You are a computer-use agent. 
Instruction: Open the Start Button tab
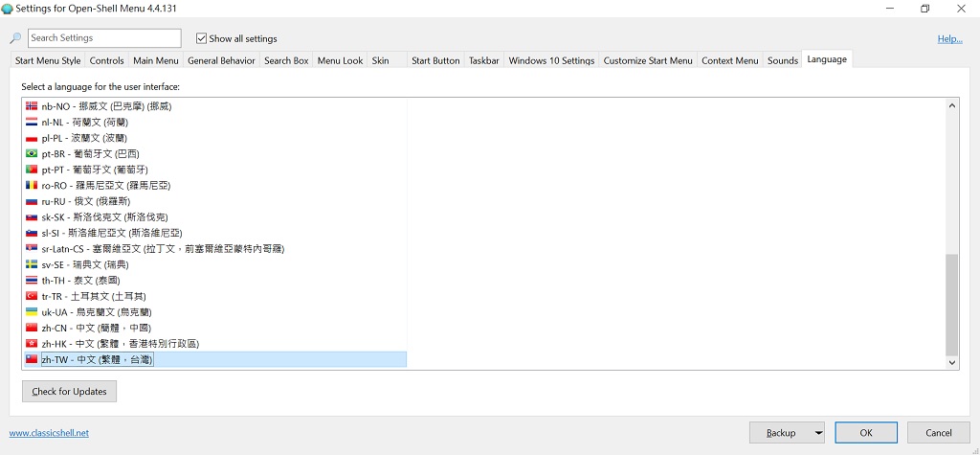(x=435, y=60)
